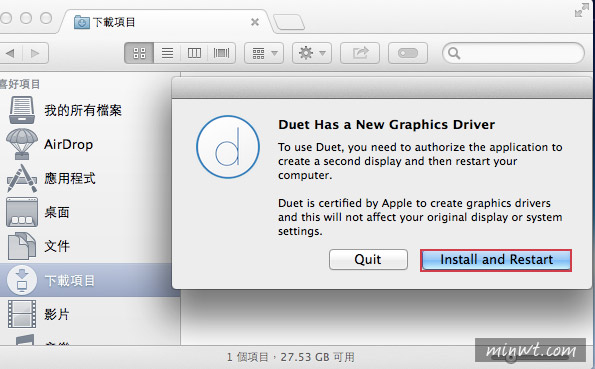Click the documents icon beside 文件

pos(22,246)
